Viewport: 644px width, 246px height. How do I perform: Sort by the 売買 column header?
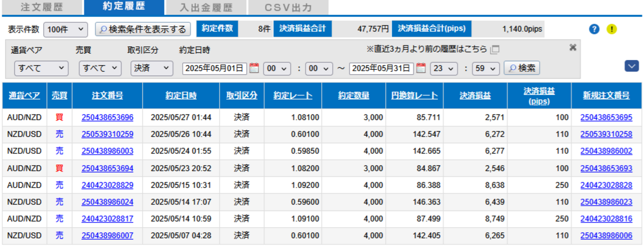59,96
